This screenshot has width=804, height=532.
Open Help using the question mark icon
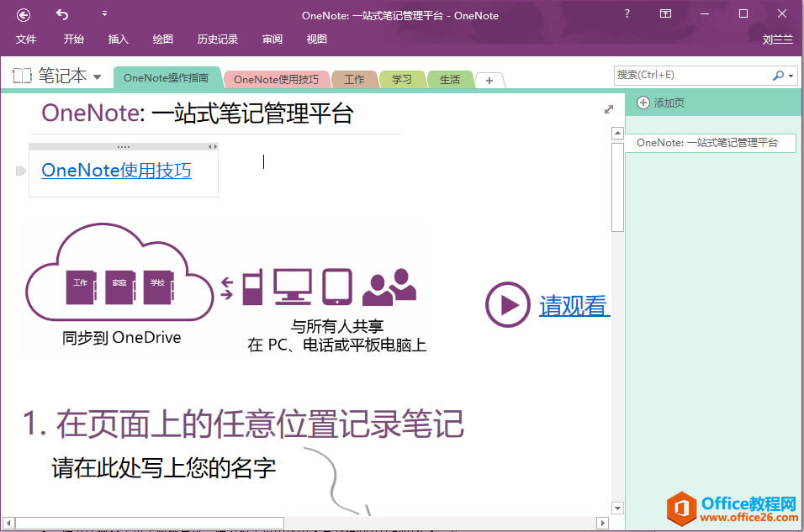pyautogui.click(x=627, y=14)
